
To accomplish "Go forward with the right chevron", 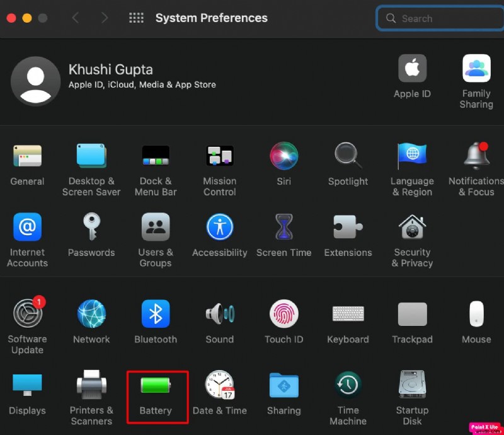I will point(105,18).
